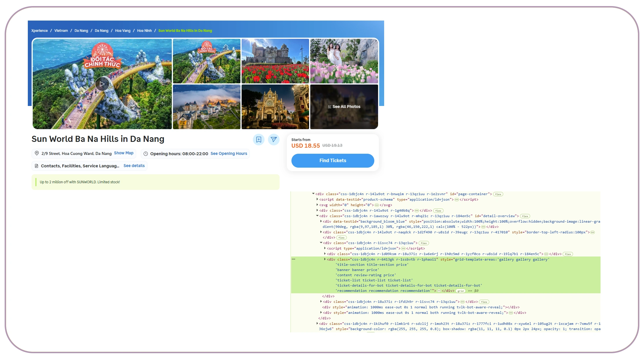This screenshot has height=359, width=644.
Task: Expand the application/ld+json script node
Action: point(325,248)
